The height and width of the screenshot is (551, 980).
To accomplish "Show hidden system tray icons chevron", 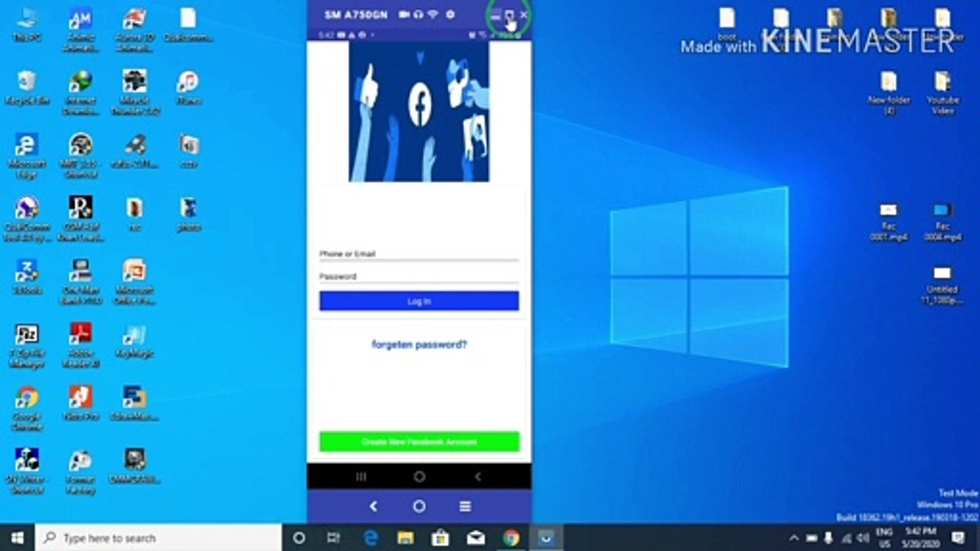I will point(794,538).
